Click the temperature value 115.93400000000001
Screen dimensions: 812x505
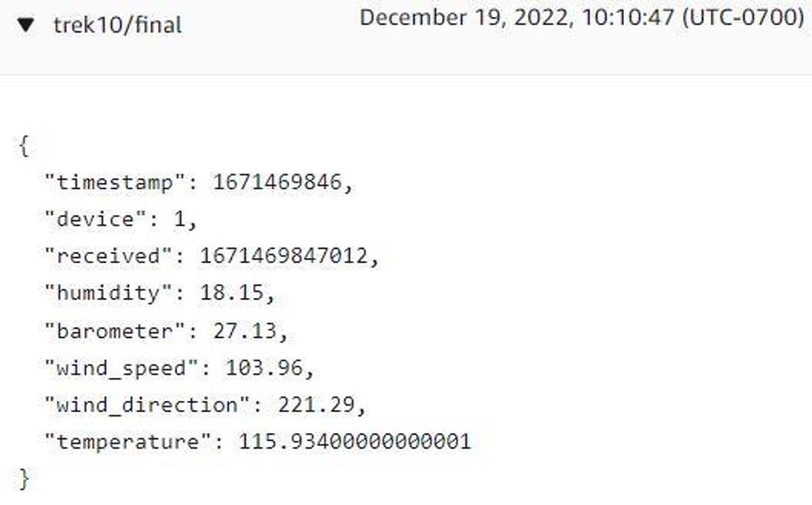(355, 443)
